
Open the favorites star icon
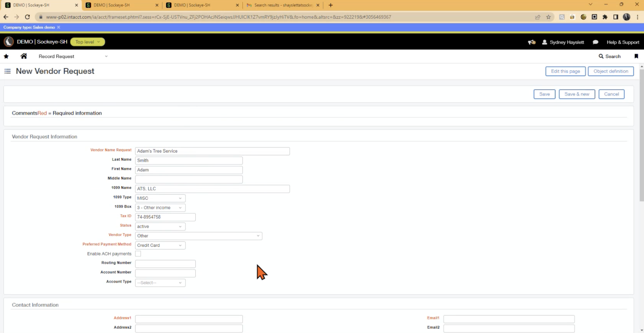[x=6, y=56]
